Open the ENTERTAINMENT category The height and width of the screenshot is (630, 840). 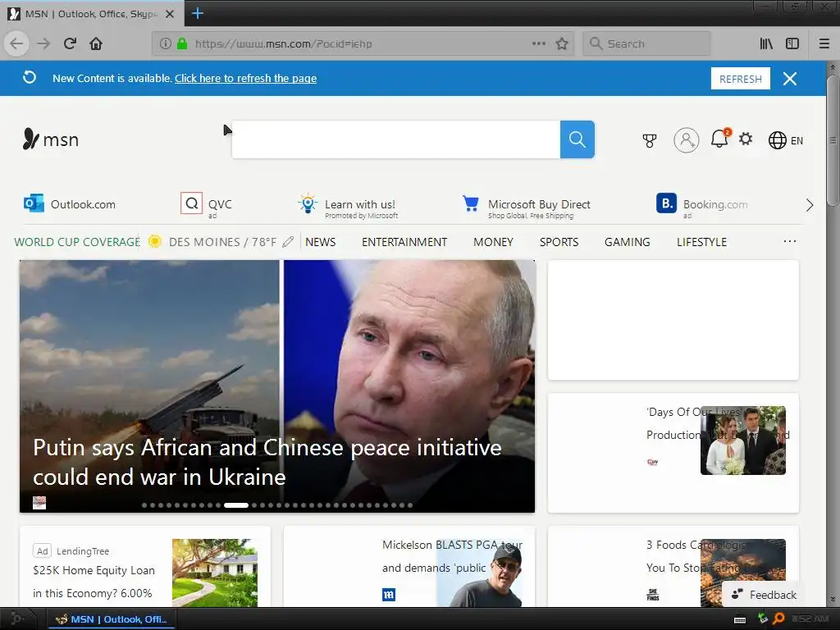click(x=404, y=242)
